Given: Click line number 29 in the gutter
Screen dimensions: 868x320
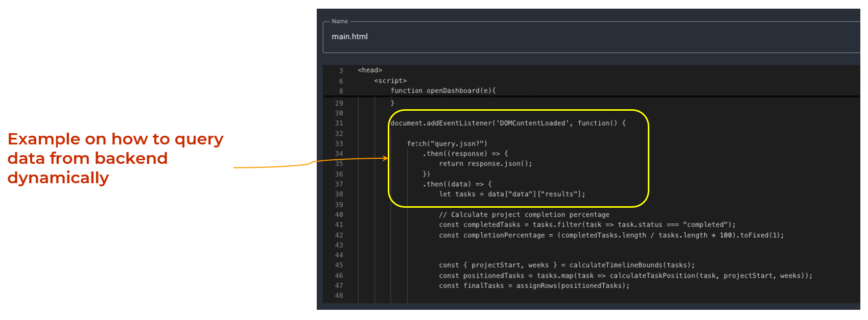Looking at the screenshot, I should coord(339,104).
